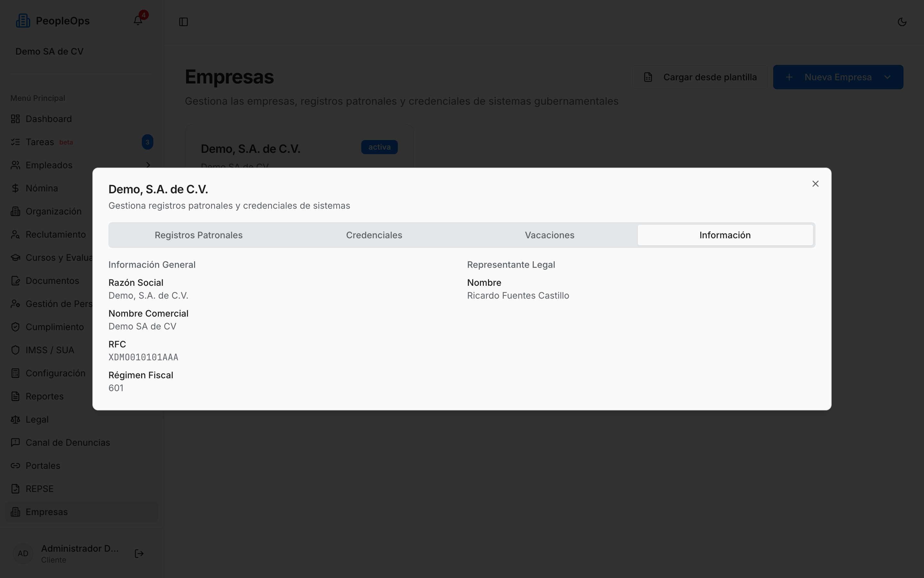Open the Vacaciones tab
The width and height of the screenshot is (924, 578).
point(550,235)
